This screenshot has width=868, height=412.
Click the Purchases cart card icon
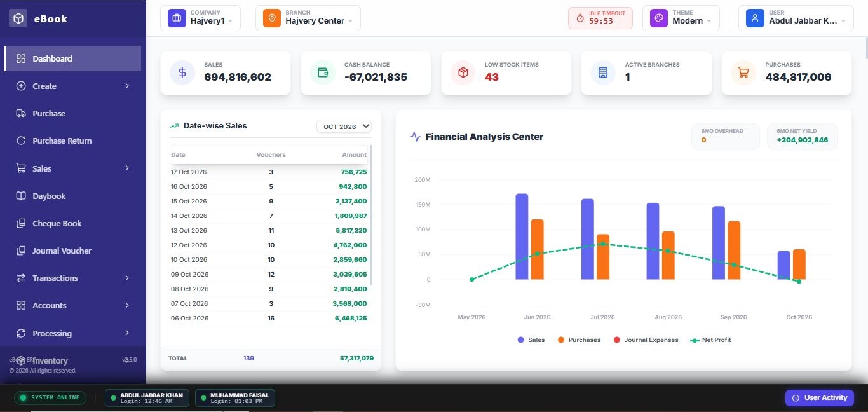coord(743,73)
